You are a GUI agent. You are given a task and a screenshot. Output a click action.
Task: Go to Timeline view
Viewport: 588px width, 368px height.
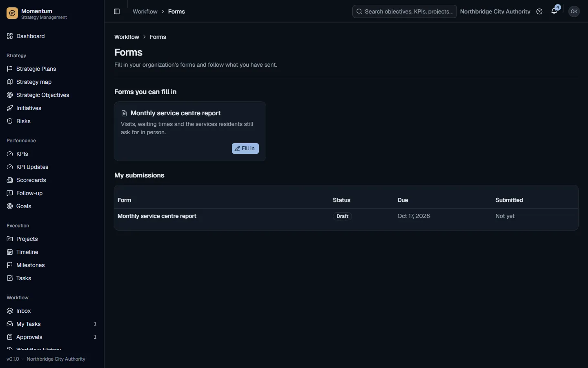(52, 252)
